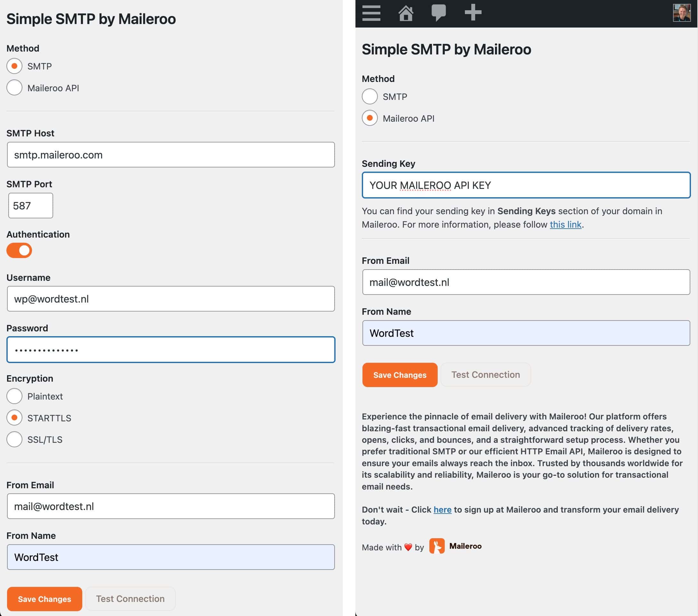
Task: Select SMTP method in left panel
Action: click(x=14, y=66)
